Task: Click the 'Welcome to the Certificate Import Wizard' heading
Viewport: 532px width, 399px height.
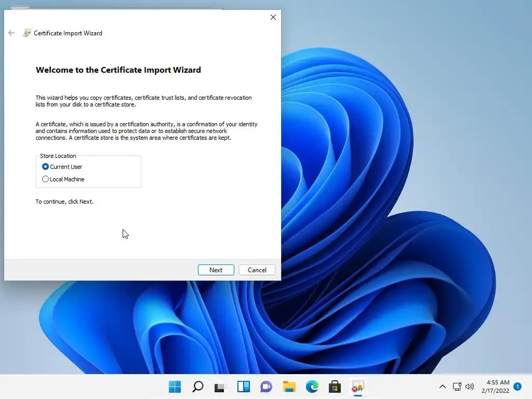Action: pos(118,70)
